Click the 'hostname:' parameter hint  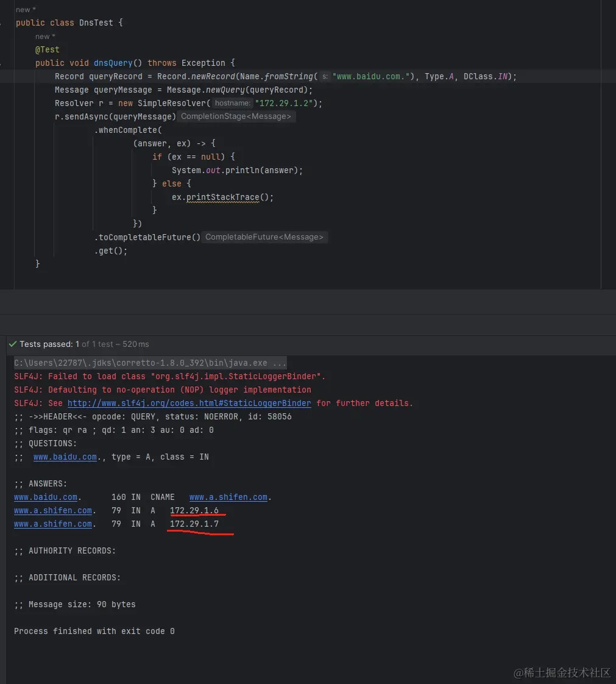pos(232,103)
